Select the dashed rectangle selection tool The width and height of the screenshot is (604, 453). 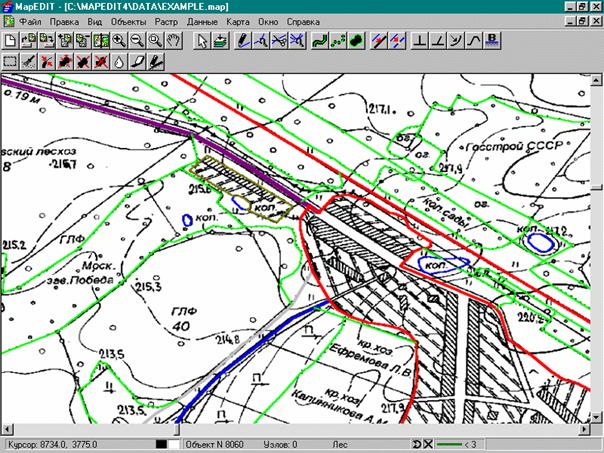(10, 61)
